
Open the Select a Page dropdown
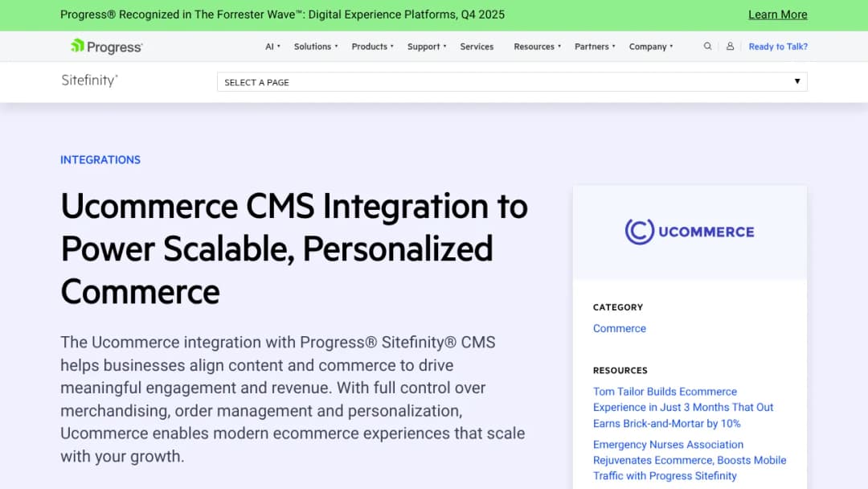512,82
